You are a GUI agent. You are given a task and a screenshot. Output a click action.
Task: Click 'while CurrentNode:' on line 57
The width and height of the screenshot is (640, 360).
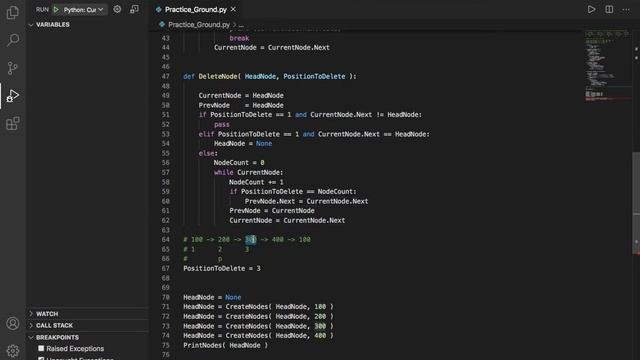point(249,172)
